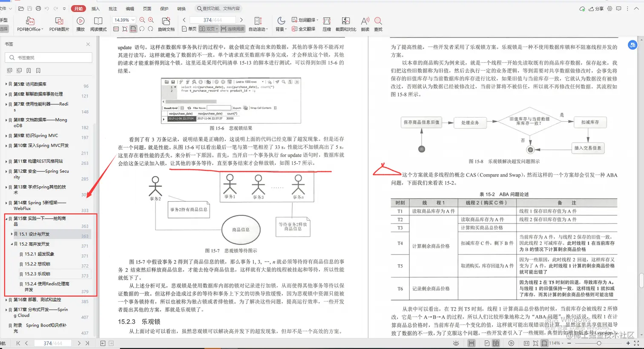The height and width of the screenshot is (349, 644).
Task: Click the PDF转图片 icon
Action: (x=59, y=21)
